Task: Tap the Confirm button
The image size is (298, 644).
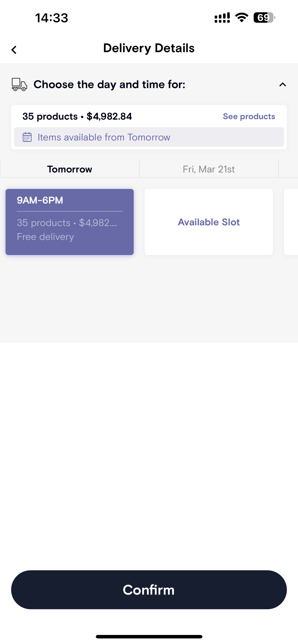Action: (x=149, y=590)
